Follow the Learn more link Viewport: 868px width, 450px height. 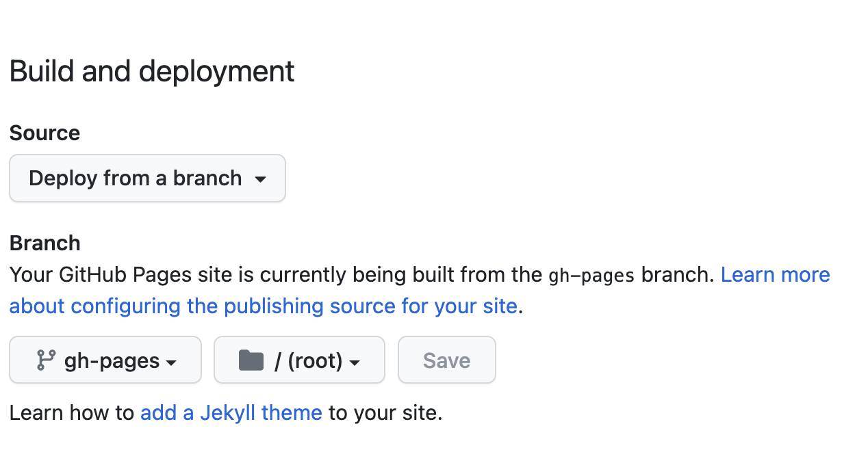coord(775,275)
